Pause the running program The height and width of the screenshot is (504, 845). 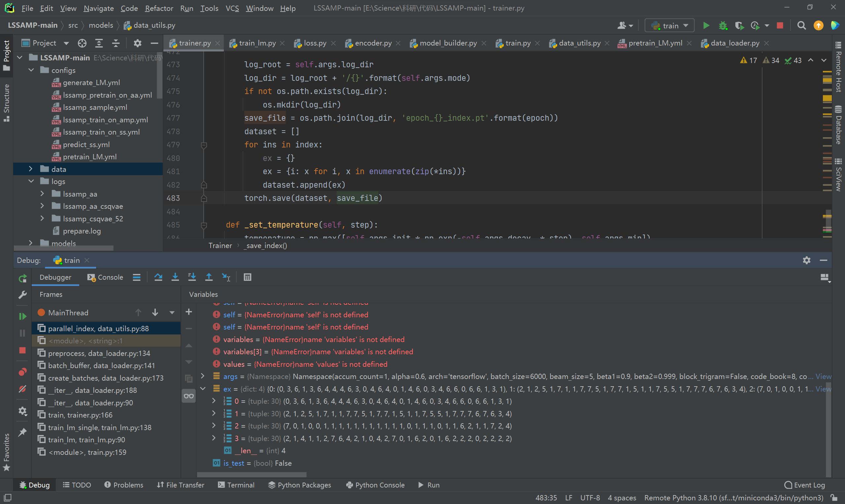[x=22, y=333]
